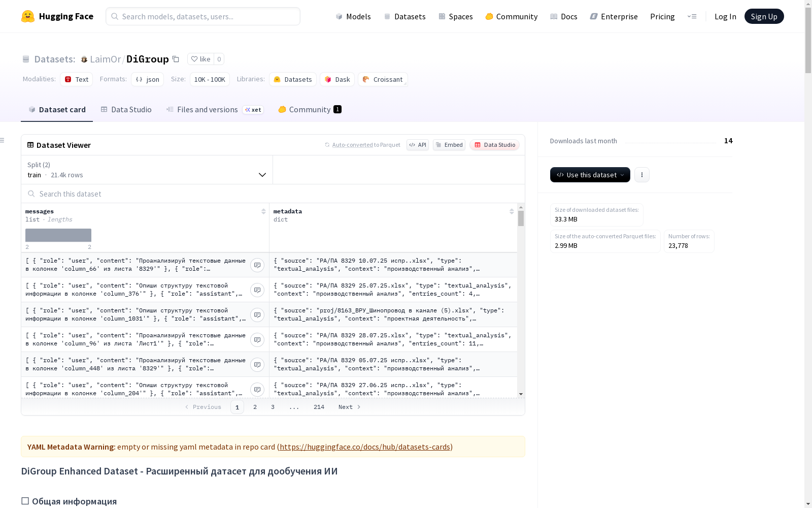812x508 pixels.
Task: Focus the Search this dataset field
Action: [x=273, y=194]
